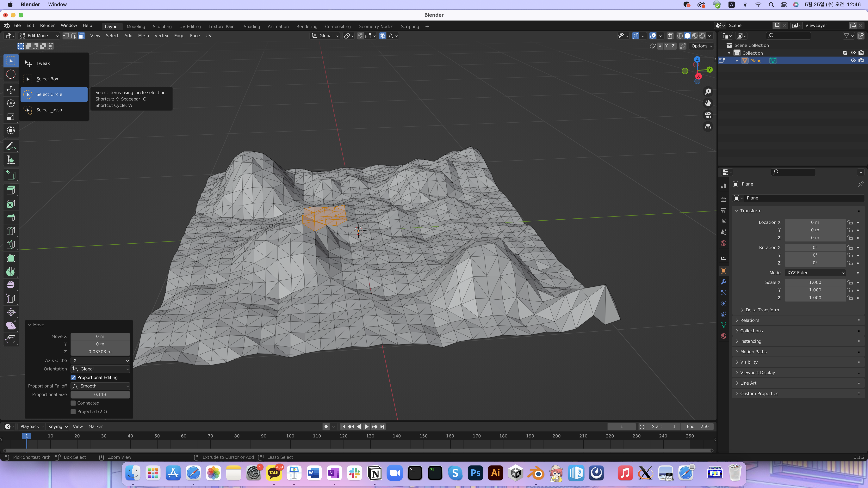The width and height of the screenshot is (868, 488).
Task: Toggle camera view in viewport
Action: [x=708, y=115]
